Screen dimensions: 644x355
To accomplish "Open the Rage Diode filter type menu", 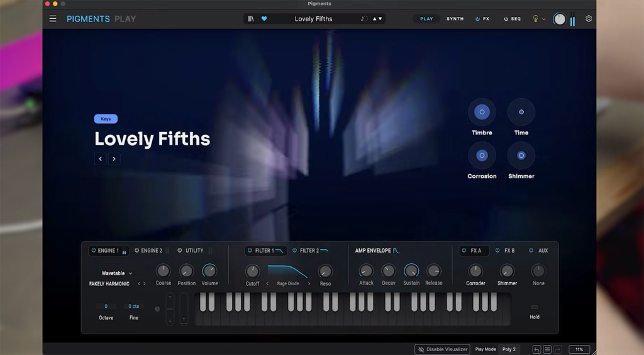I will [288, 283].
